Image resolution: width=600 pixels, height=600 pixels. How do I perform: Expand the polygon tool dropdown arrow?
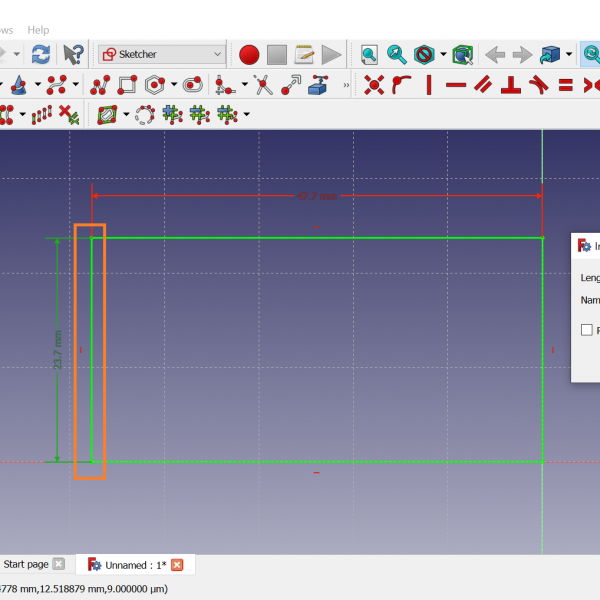173,85
